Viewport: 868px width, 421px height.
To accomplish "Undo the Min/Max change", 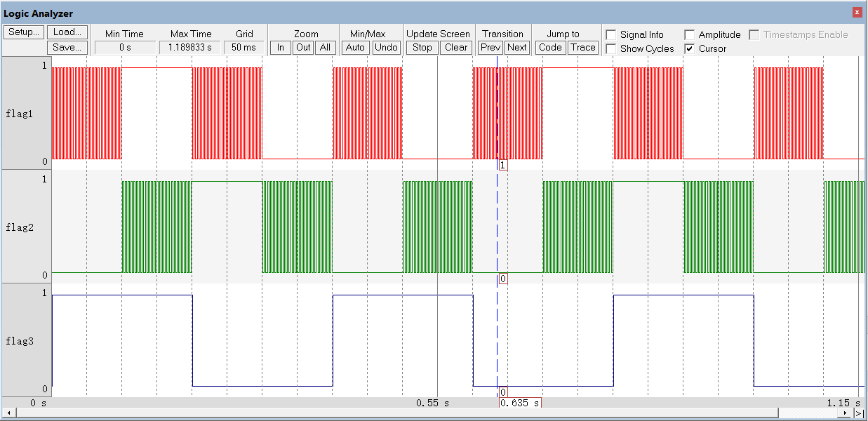I will [x=386, y=48].
